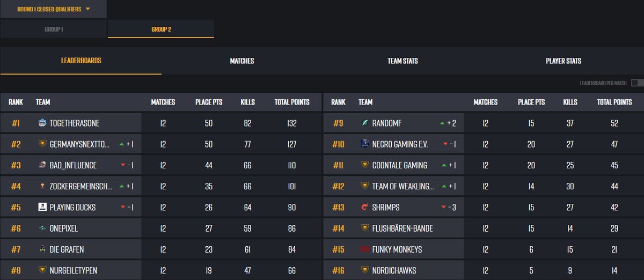The width and height of the screenshot is (644, 280).
Task: Select total points 21 for Funky Monkeys
Action: click(x=614, y=249)
